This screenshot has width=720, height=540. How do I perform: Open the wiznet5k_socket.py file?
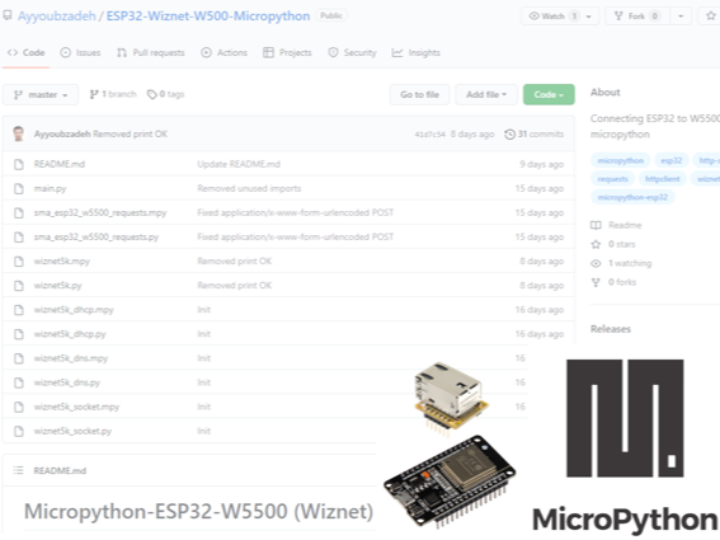point(73,431)
